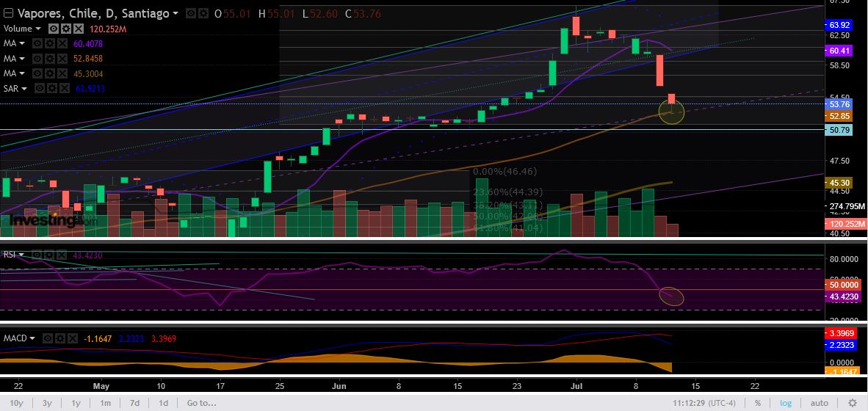Expand the Volume indicator dropdown arrow
Screen dimensions: 868x411
[37, 29]
